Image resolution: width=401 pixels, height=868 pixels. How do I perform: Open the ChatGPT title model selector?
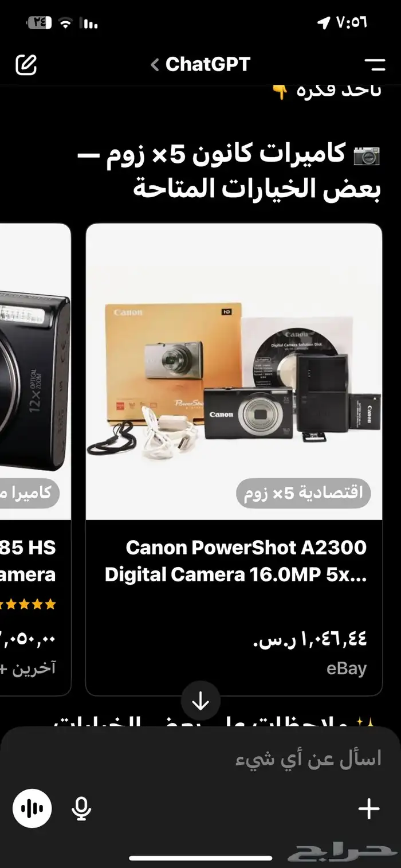coord(201,64)
